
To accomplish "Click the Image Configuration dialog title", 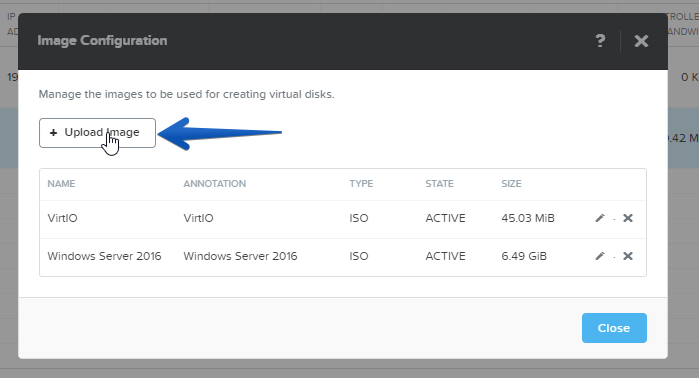I will 103,41.
